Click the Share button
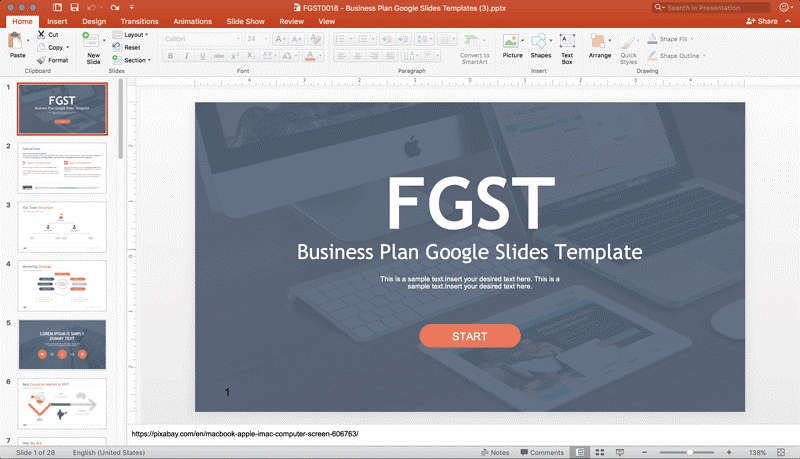This screenshot has height=459, width=800. (x=762, y=21)
